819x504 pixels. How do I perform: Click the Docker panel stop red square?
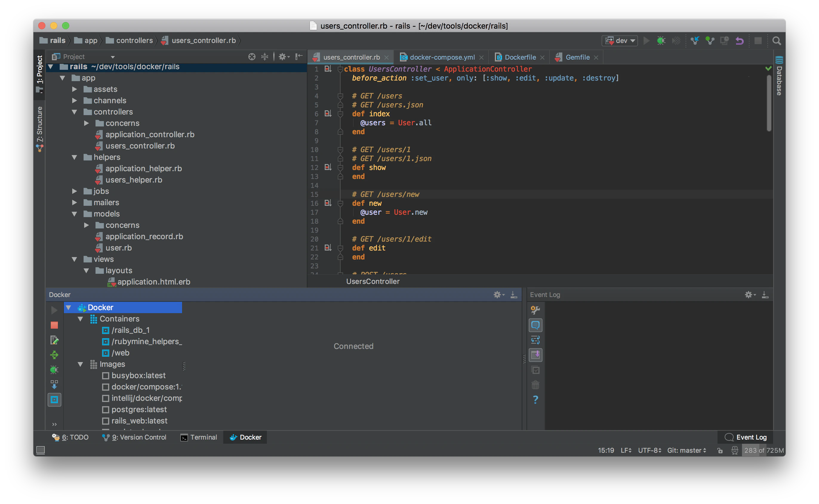tap(54, 325)
